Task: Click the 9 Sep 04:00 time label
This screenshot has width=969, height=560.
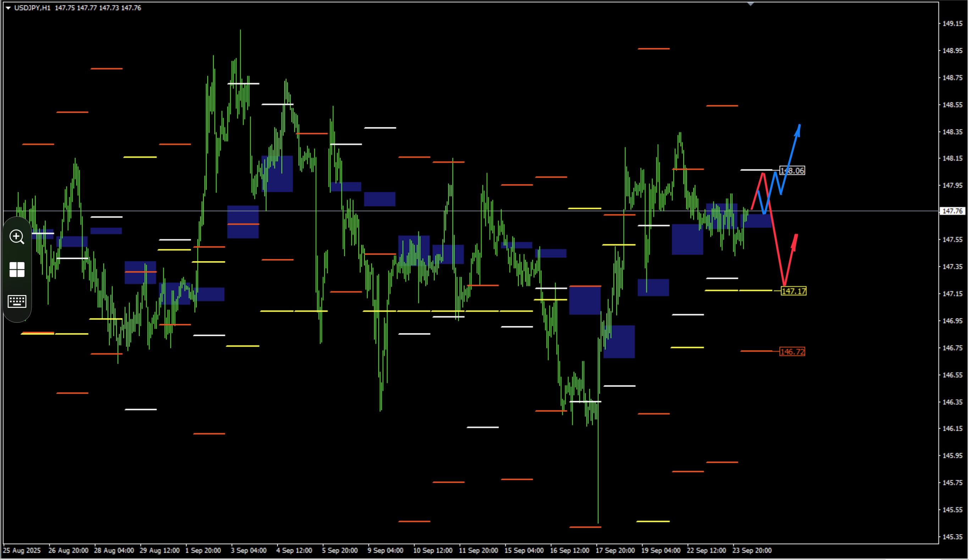Action: click(x=385, y=550)
